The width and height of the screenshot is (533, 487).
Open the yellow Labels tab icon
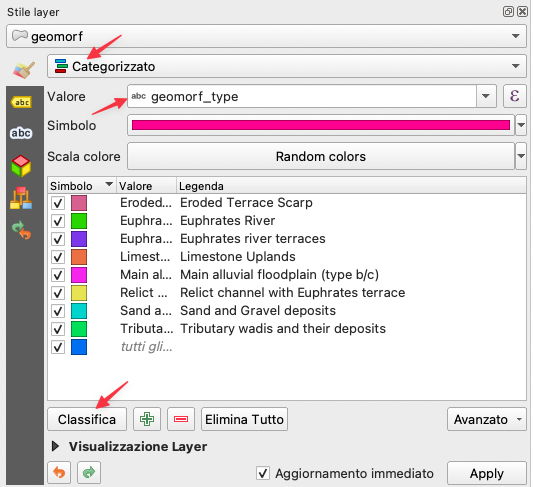pos(21,102)
